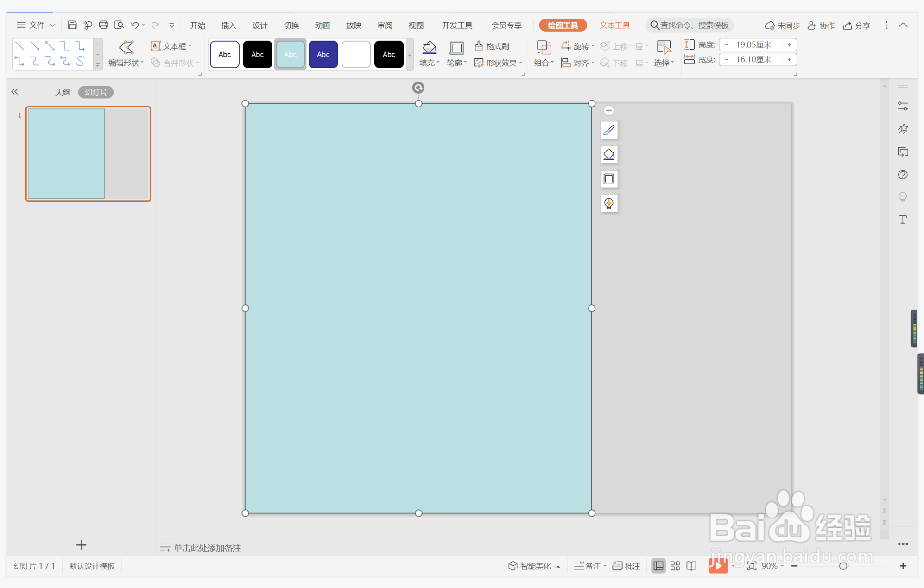Click the floating fill bucket icon beside shape
Screen dimensions: 924x588
(x=609, y=154)
